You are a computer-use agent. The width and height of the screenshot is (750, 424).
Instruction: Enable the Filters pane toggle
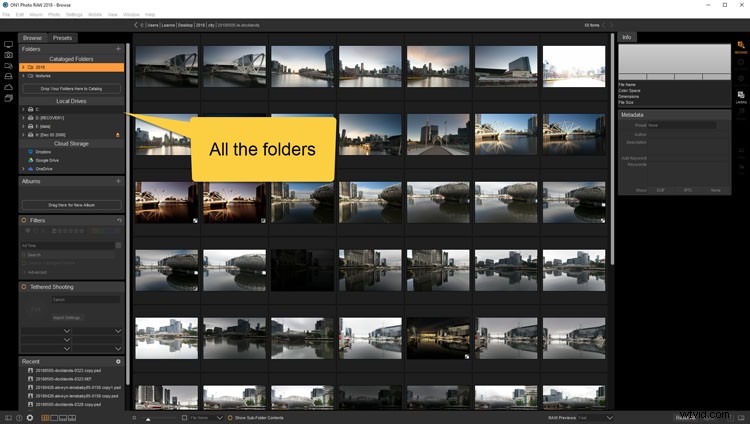(23, 220)
